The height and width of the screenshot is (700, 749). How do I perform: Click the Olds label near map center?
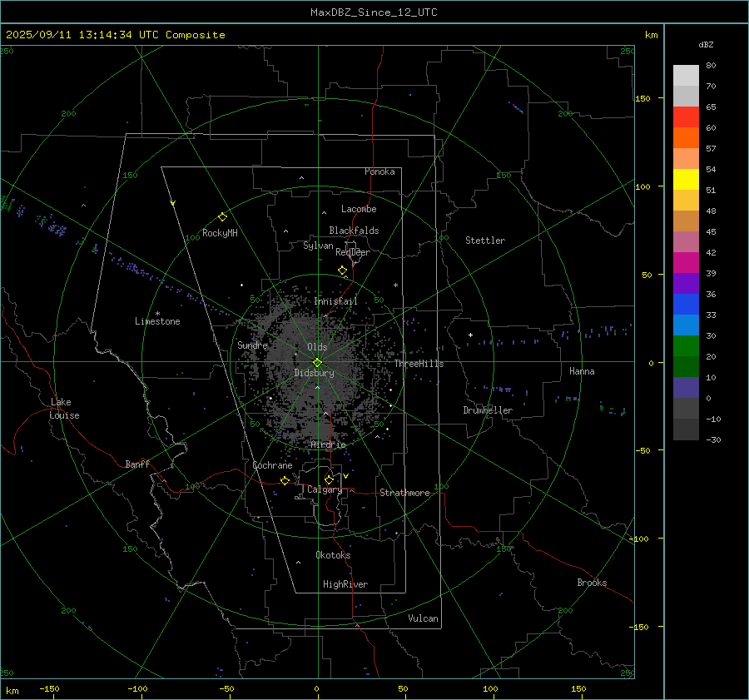317,347
